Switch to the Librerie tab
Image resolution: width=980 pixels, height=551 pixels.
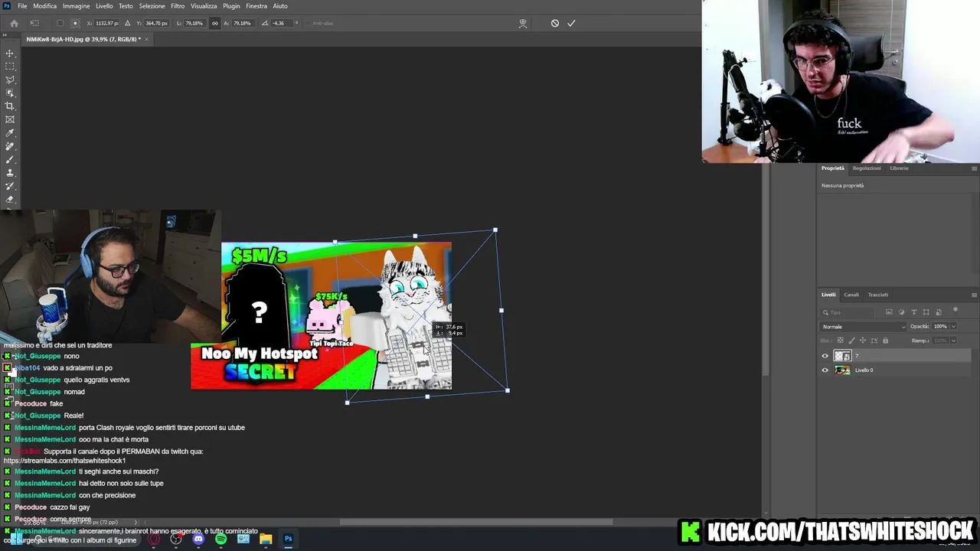point(899,168)
